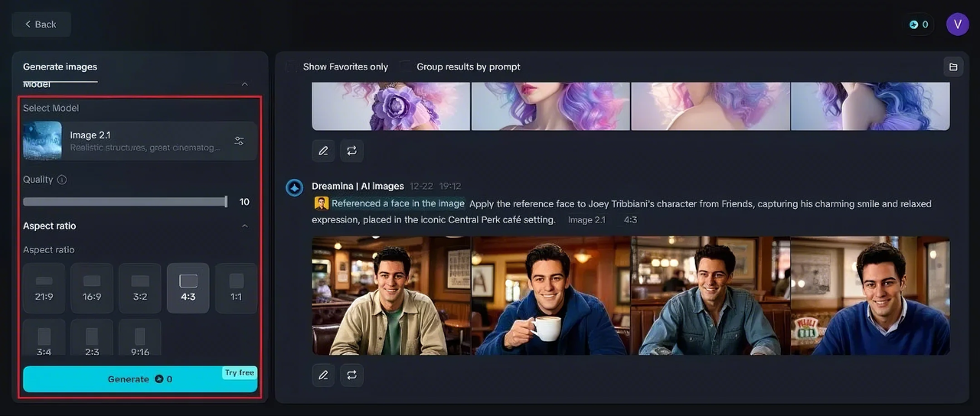This screenshot has height=416, width=980.
Task: Enable Show Favorites only checkbox
Action: click(x=291, y=67)
